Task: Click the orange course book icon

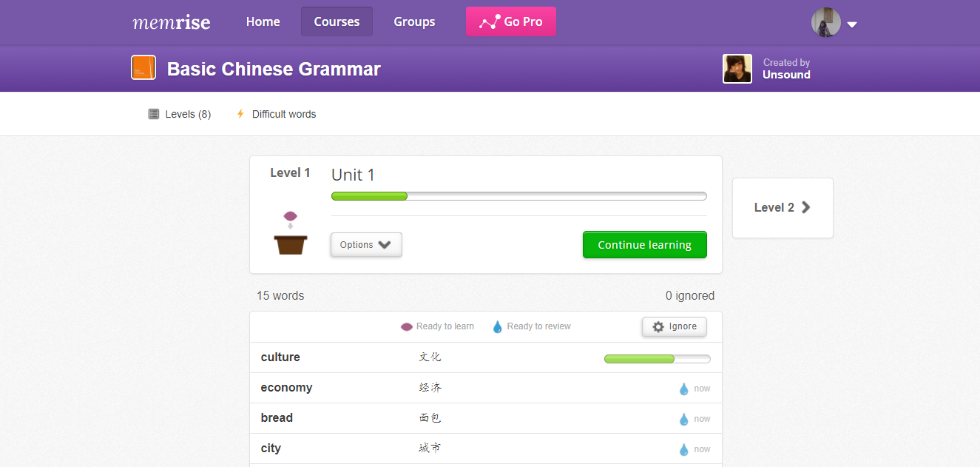Action: tap(143, 67)
